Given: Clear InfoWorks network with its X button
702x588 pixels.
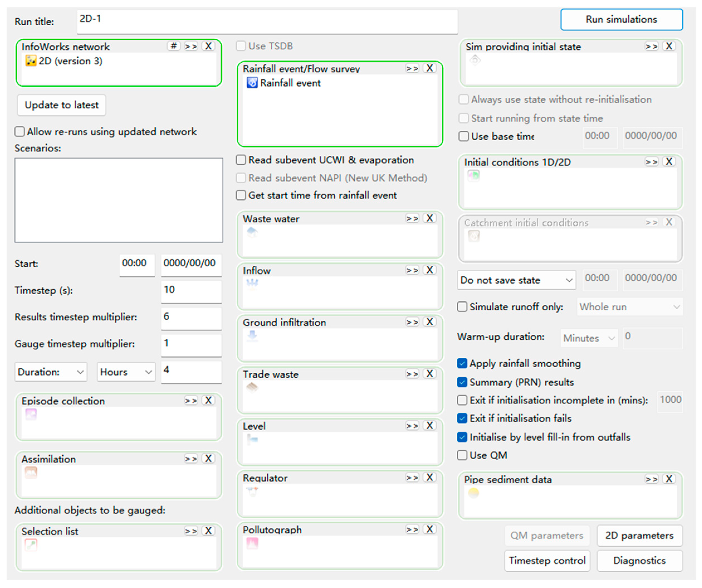Looking at the screenshot, I should pyautogui.click(x=208, y=46).
